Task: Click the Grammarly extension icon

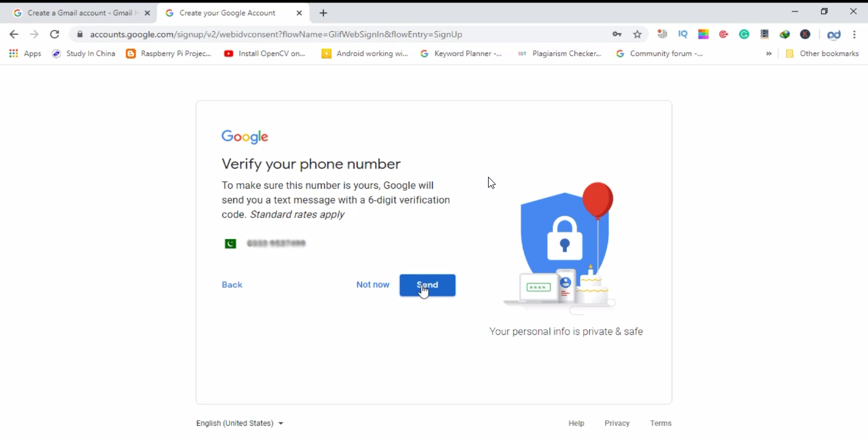Action: 744,34
